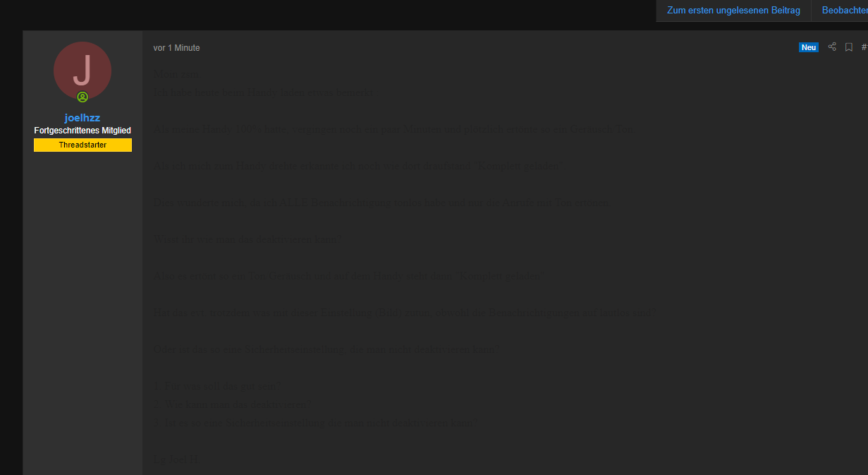Viewport: 868px width, 475px height.
Task: Click the Fortgeschrittenes Mitglied rank label
Action: [82, 131]
